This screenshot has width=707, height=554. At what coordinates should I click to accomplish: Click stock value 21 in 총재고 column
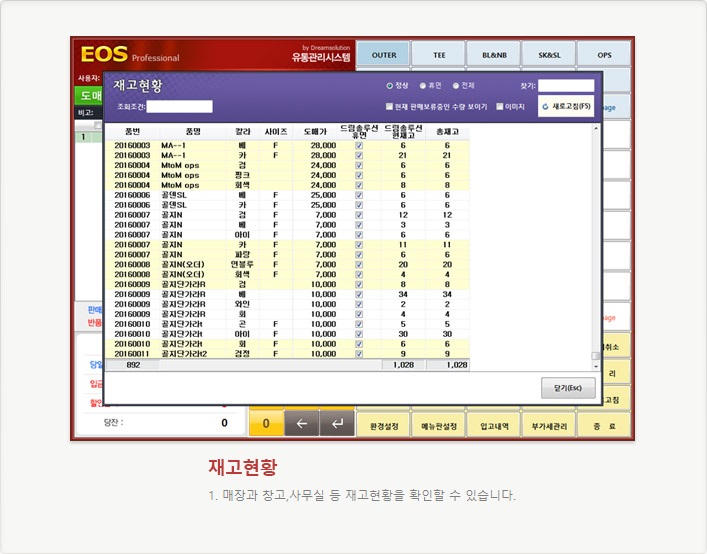coord(446,156)
